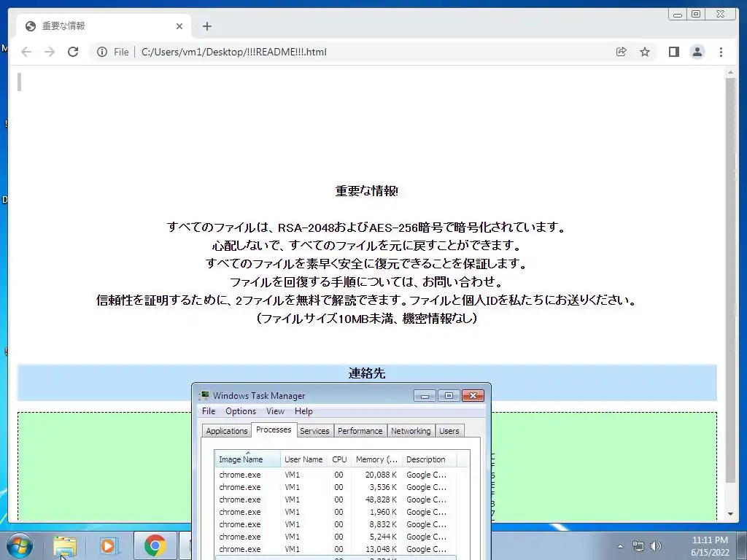Open Task Manager Help menu

pyautogui.click(x=303, y=411)
